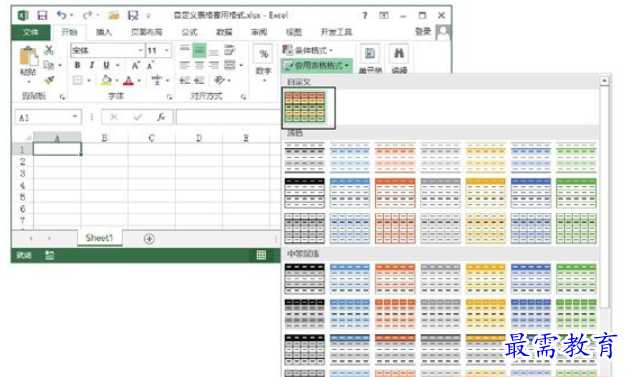This screenshot has width=626, height=377.
Task: Open Excel Help question mark
Action: click(365, 16)
